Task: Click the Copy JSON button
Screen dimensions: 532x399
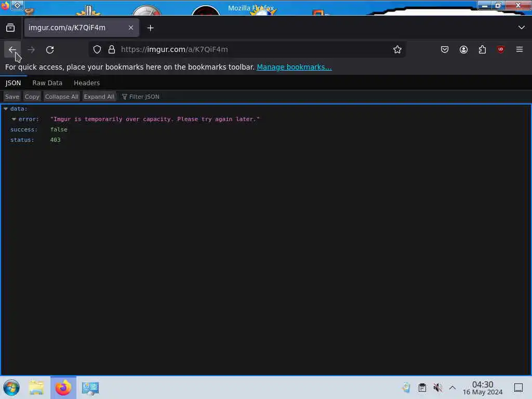Action: pos(32,97)
